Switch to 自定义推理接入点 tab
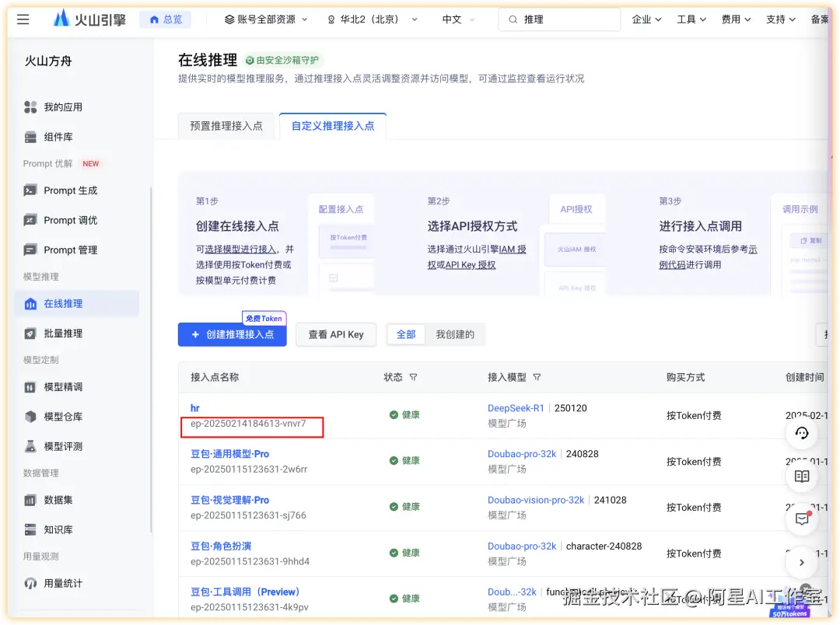Viewport: 840px width, 625px height. (333, 126)
